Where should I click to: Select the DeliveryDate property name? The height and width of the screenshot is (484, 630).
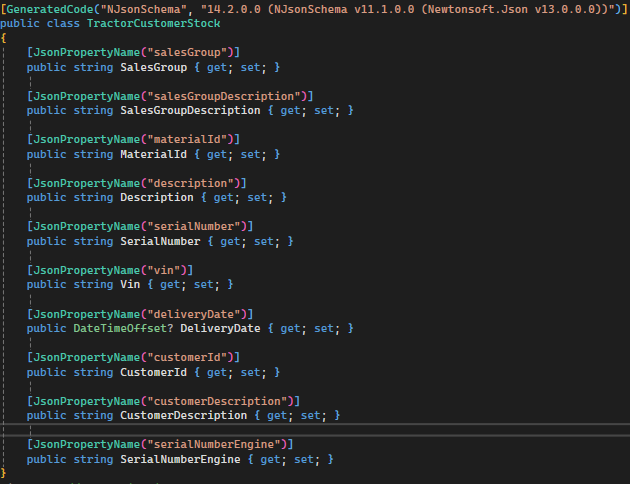click(220, 329)
